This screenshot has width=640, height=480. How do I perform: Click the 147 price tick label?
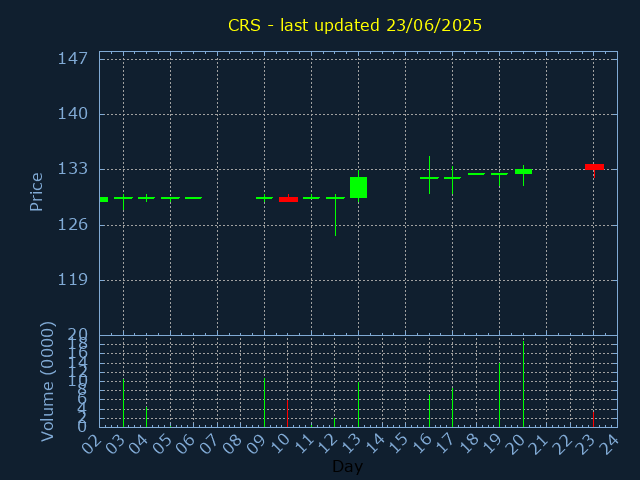click(72, 58)
